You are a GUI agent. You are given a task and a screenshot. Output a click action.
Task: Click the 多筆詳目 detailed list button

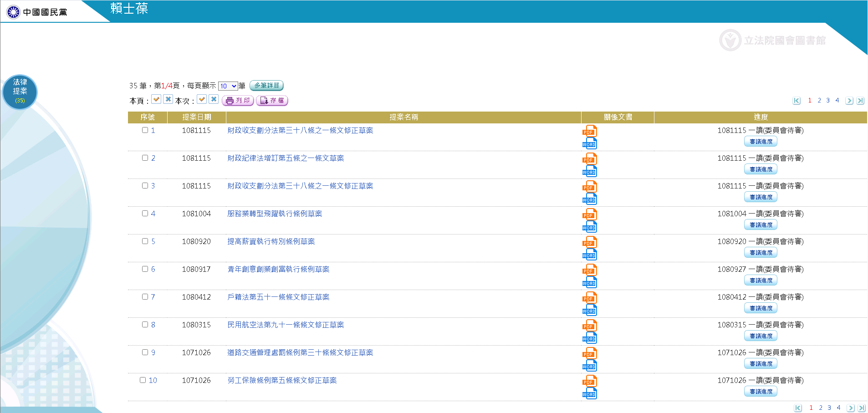click(266, 86)
